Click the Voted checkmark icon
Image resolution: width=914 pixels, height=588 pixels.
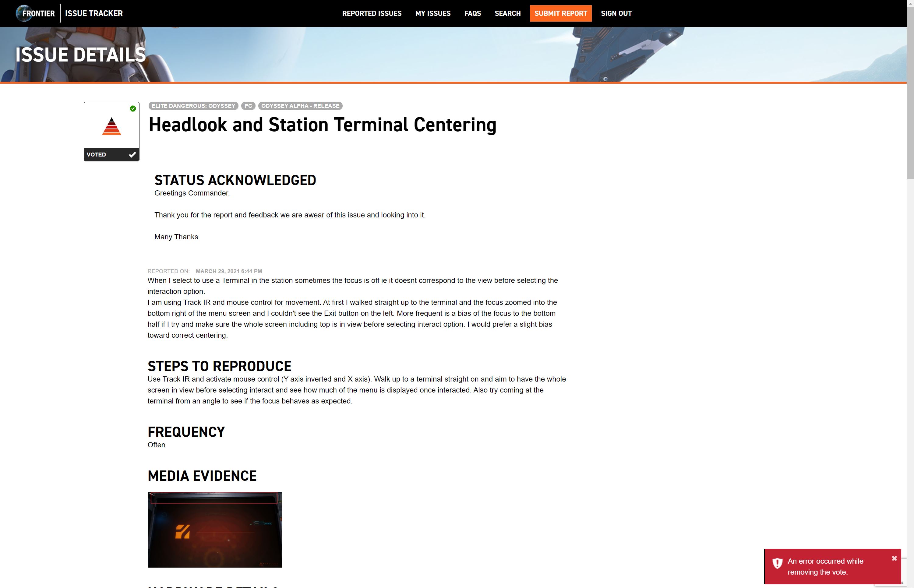(x=132, y=155)
